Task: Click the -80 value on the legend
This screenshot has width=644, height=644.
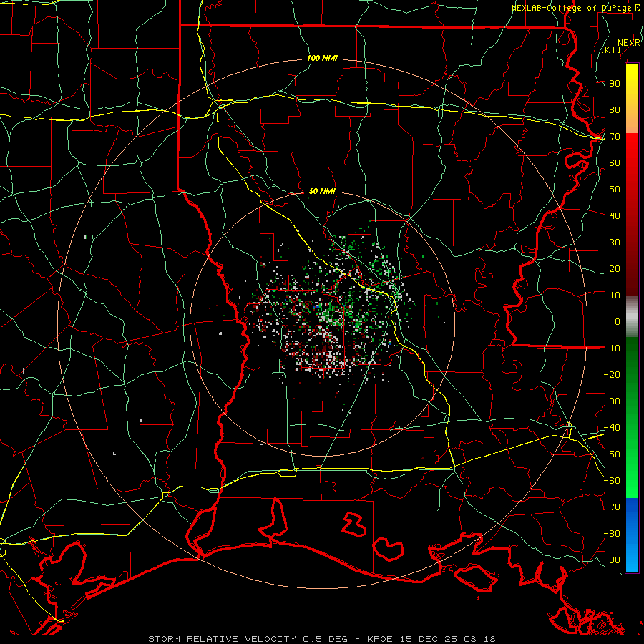Action: (612, 534)
